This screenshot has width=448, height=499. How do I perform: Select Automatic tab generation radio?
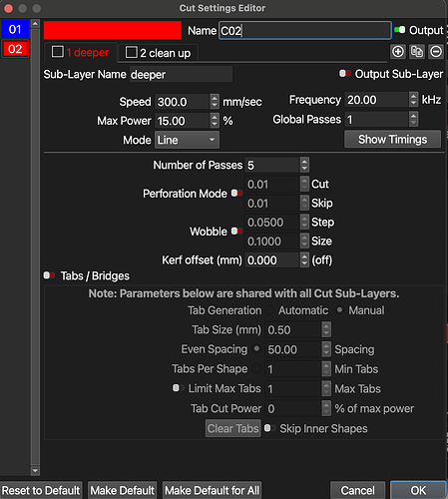pyautogui.click(x=269, y=310)
